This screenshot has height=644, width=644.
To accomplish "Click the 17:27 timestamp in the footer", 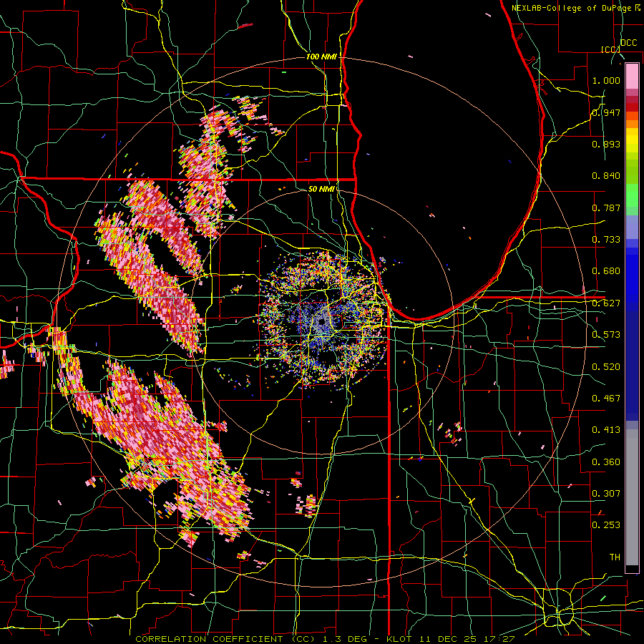I will click(499, 639).
